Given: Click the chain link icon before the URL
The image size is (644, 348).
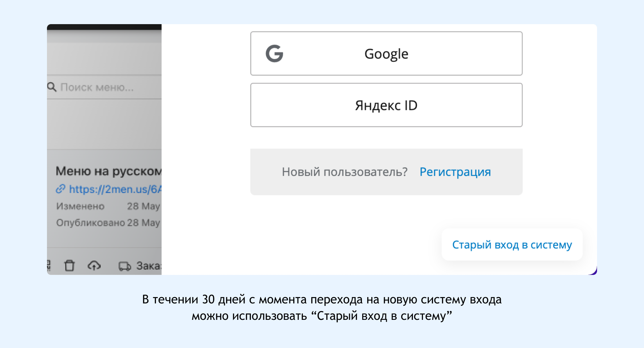Looking at the screenshot, I should tap(60, 189).
